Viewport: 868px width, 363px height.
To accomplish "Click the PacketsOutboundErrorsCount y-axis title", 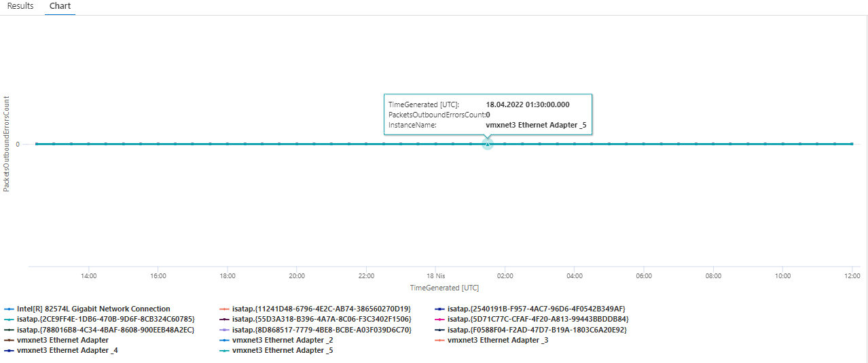I will [x=7, y=144].
